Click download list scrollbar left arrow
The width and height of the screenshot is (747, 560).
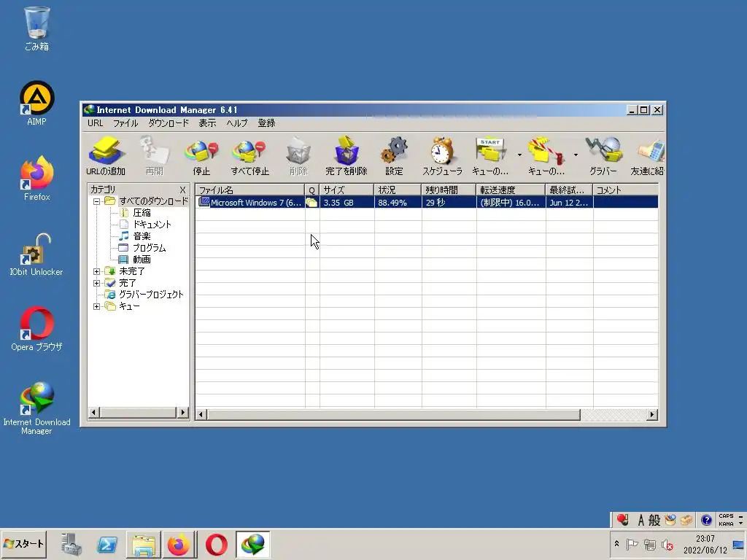(x=201, y=415)
